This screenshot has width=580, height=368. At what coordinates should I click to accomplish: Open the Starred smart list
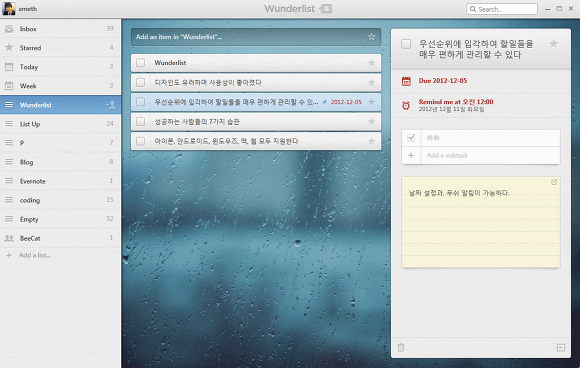[x=60, y=47]
